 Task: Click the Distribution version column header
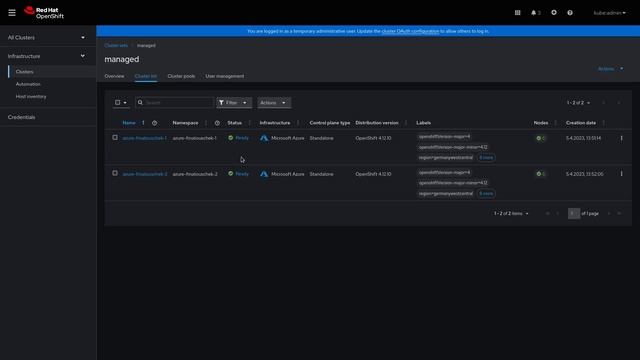coord(377,123)
